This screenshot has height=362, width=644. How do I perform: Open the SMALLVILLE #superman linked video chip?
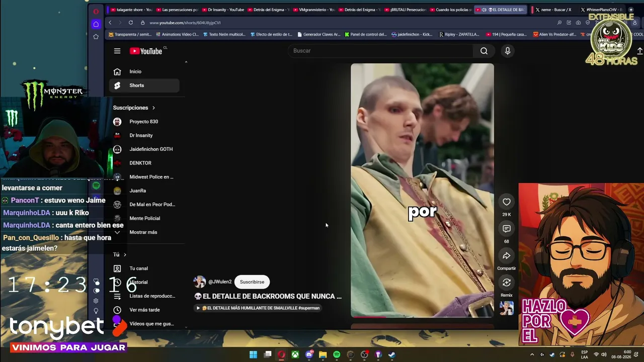point(258,308)
